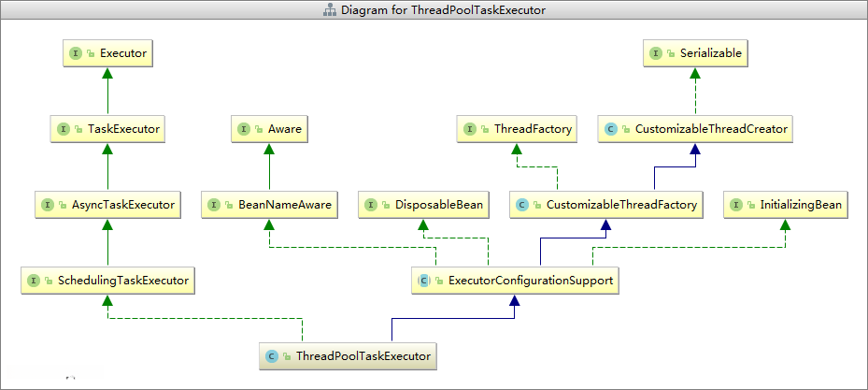Click the diagram hierarchy icon in the title bar
The image size is (868, 390).
(330, 10)
